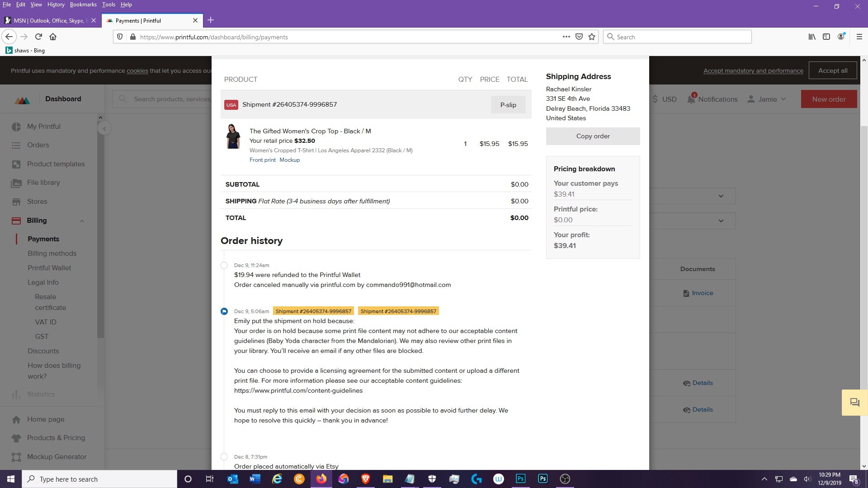Click the P-slip button for shipment
Screen dimensions: 868x488
click(x=508, y=104)
